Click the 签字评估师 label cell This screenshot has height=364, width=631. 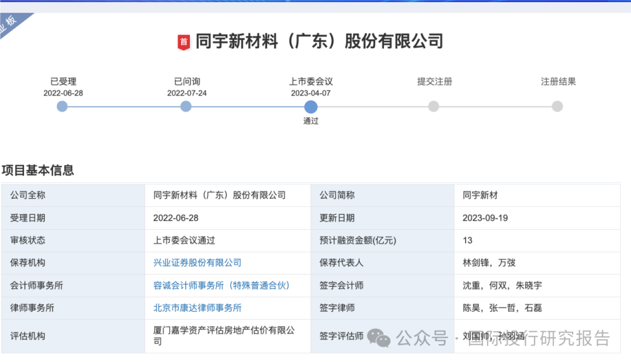tap(382, 337)
